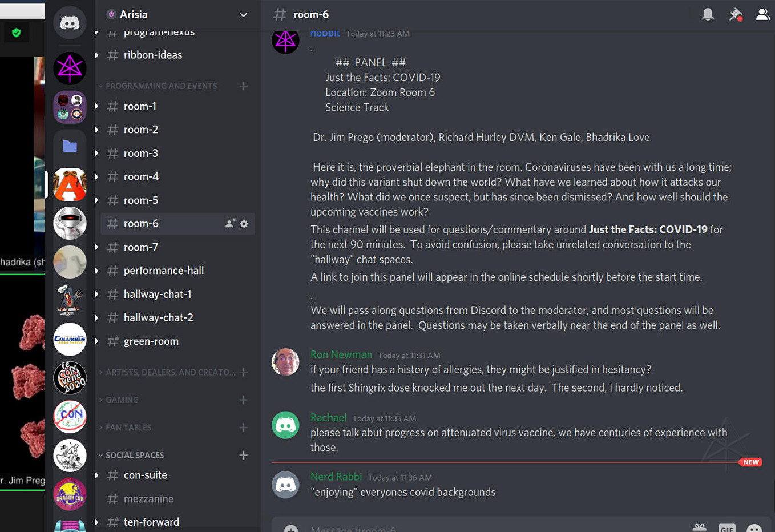775x532 pixels.
Task: Collapse the Social Spaces category
Action: pyautogui.click(x=135, y=455)
